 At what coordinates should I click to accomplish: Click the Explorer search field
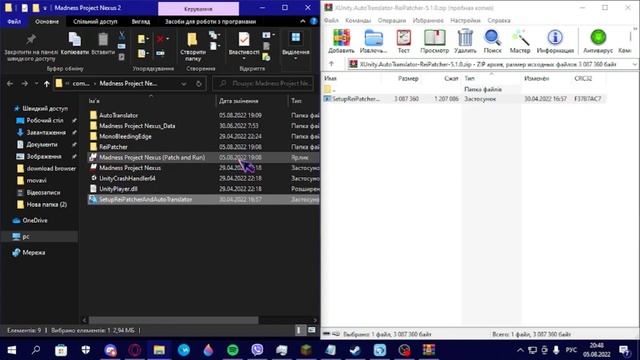[x=263, y=84]
